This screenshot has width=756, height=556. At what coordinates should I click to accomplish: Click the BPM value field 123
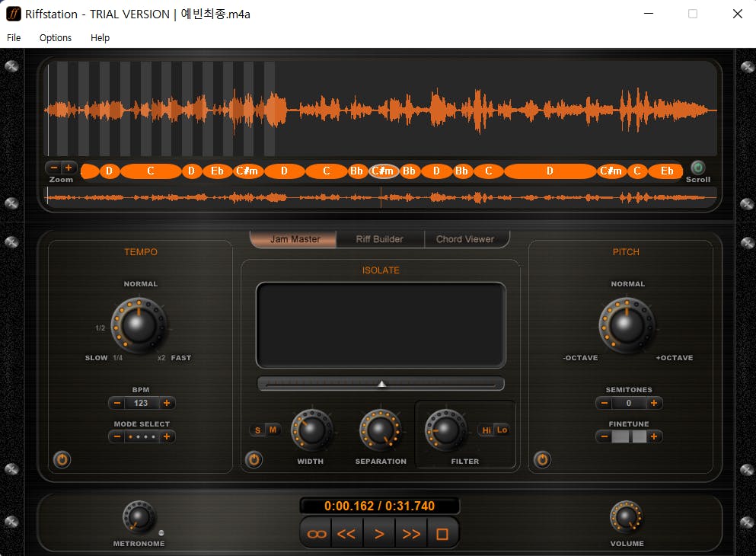pos(142,403)
